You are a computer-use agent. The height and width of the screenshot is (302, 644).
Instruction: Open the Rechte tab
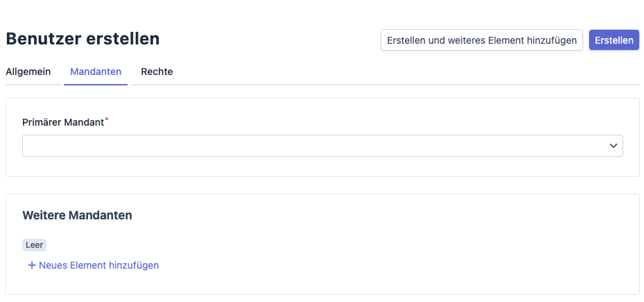point(157,72)
